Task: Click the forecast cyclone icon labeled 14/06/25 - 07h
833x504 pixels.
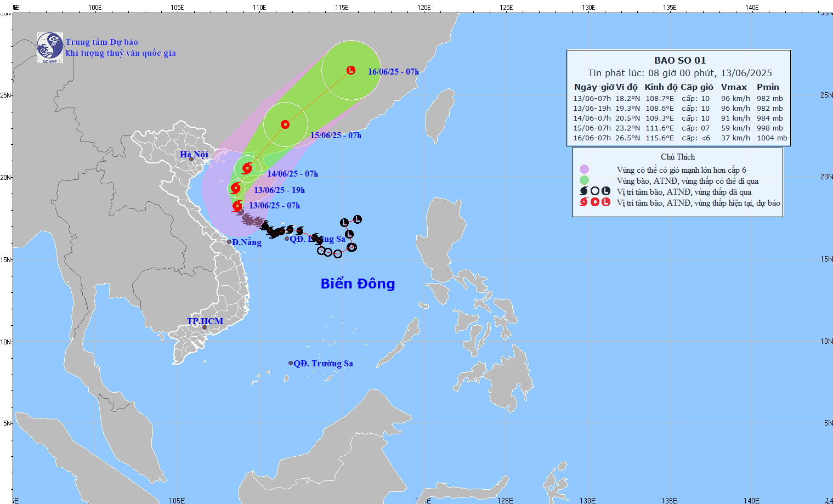Action: coord(247,169)
